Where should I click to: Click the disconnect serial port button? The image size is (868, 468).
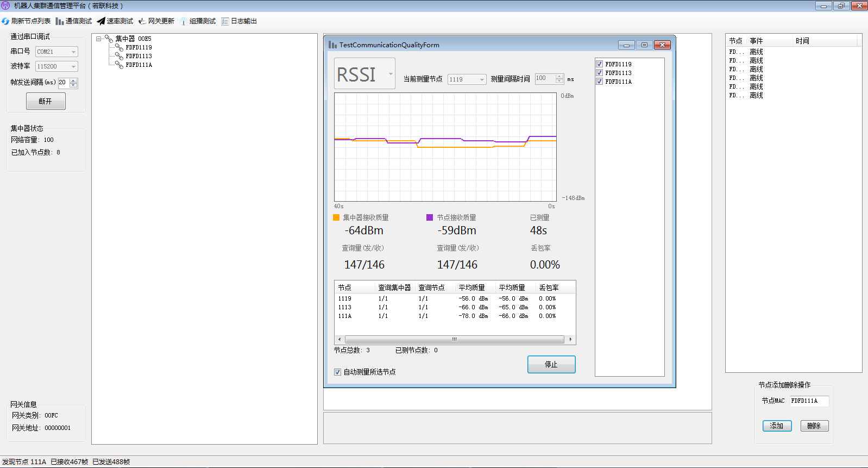(46, 101)
